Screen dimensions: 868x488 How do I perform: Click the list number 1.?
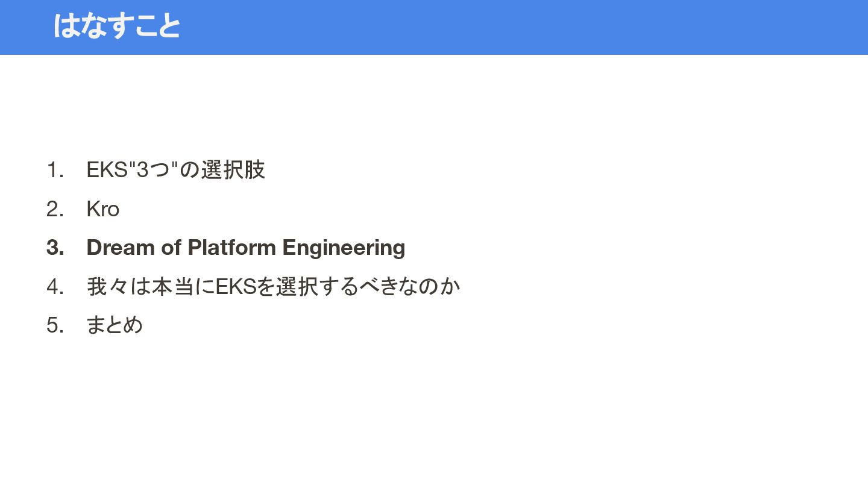pos(55,170)
